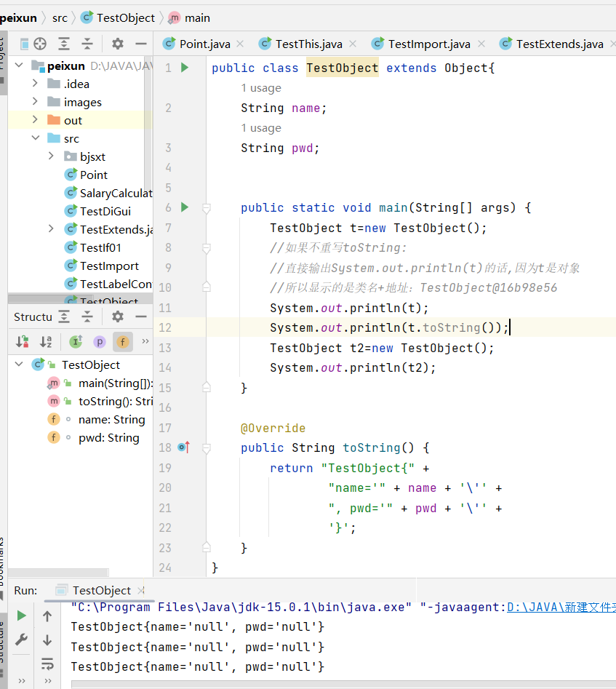Viewport: 616px width, 689px height.
Task: Open Project panel settings gear
Action: pyautogui.click(x=117, y=44)
